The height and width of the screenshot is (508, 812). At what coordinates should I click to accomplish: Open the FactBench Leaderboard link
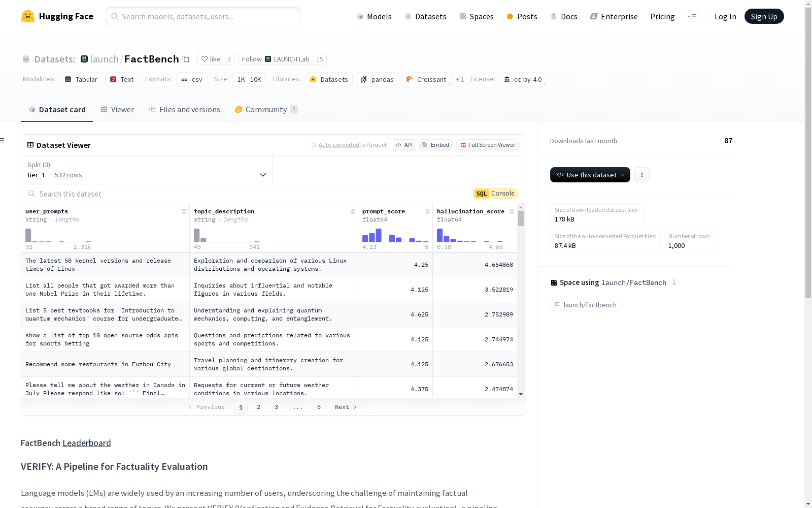pyautogui.click(x=86, y=443)
